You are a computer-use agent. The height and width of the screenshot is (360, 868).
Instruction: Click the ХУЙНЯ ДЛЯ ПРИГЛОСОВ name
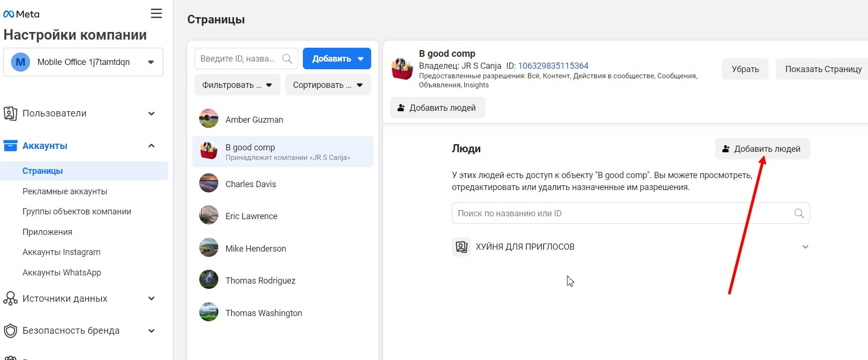point(525,247)
